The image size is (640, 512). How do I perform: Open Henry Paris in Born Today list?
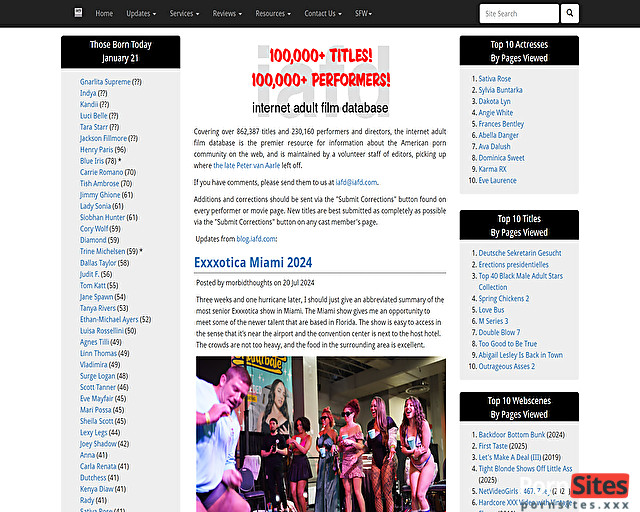[96, 149]
